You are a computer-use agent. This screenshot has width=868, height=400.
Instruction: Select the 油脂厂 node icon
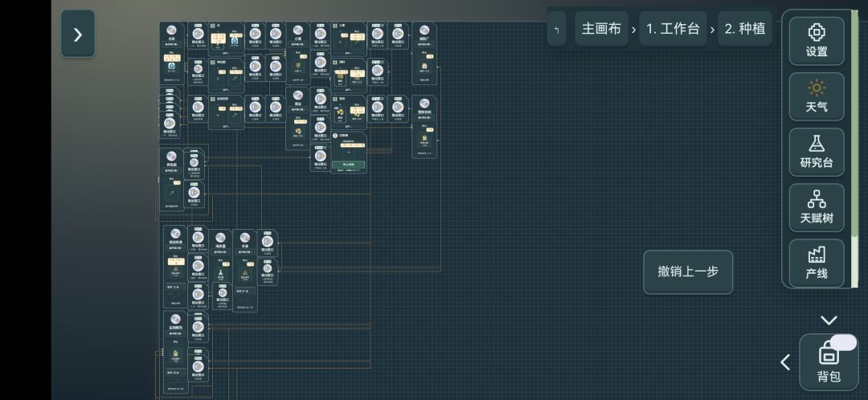click(x=424, y=30)
